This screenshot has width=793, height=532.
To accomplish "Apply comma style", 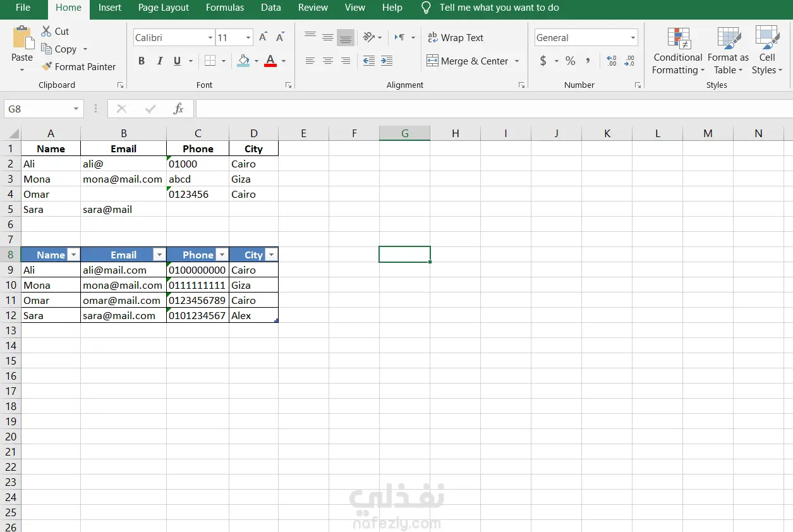I will tap(588, 61).
